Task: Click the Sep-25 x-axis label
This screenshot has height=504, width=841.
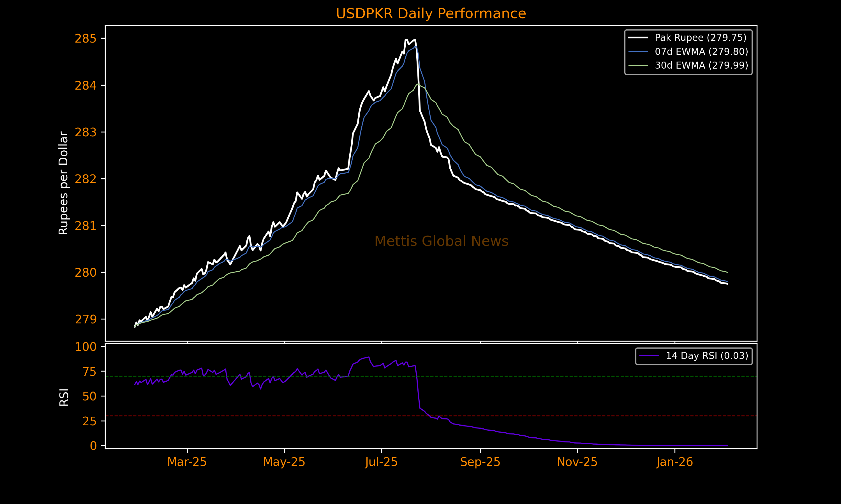Action: point(480,462)
